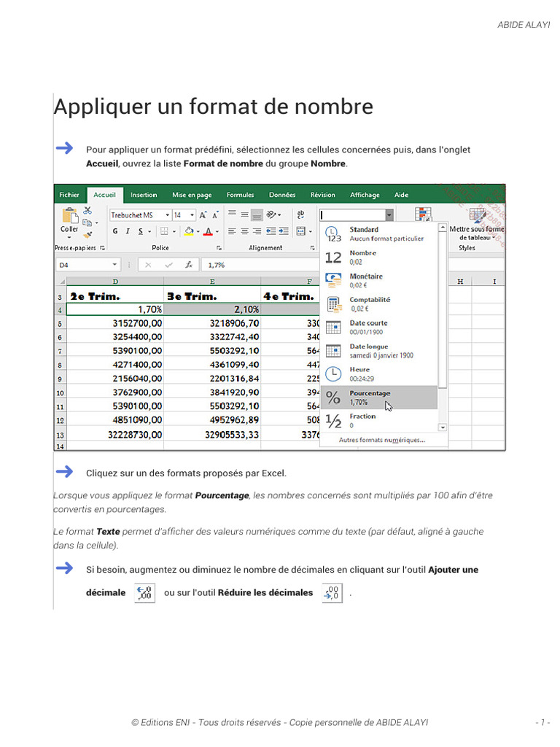Click the merge and center icon
560x747 pixels.
click(301, 231)
